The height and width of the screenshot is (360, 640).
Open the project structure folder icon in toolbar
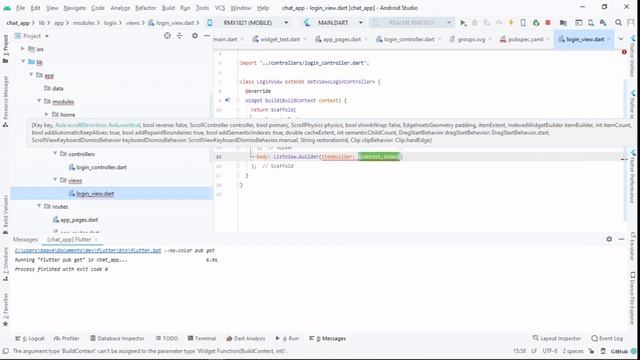(563, 23)
